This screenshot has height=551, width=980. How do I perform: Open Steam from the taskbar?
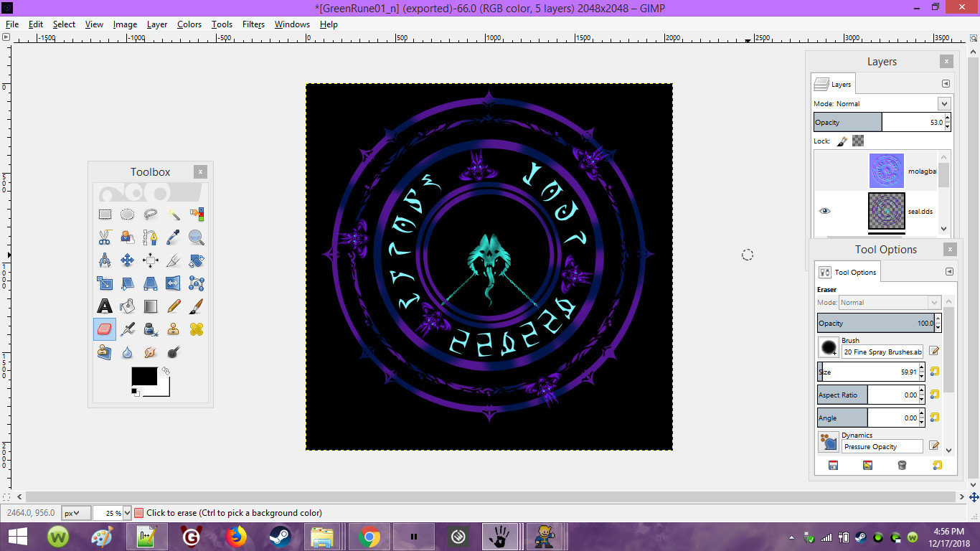tap(279, 536)
